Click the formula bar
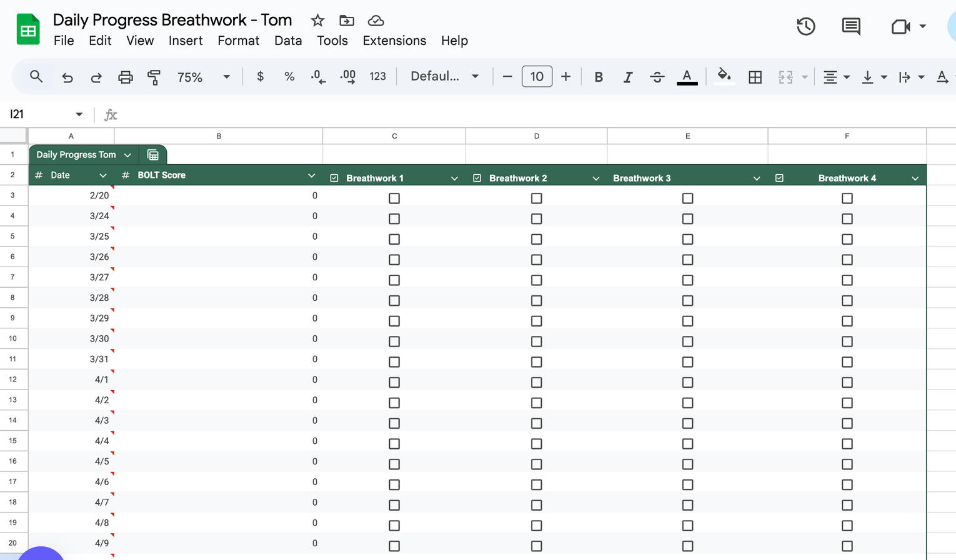The width and height of the screenshot is (956, 560). (537, 114)
